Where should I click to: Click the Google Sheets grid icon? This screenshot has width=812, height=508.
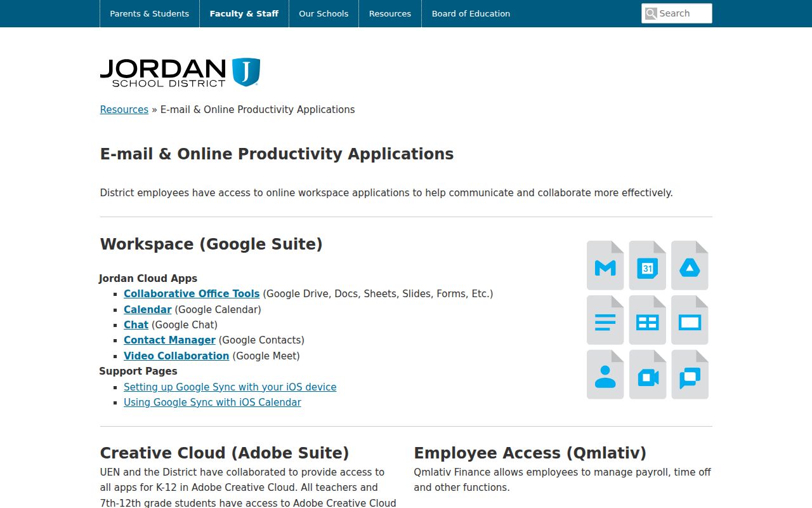coord(648,320)
